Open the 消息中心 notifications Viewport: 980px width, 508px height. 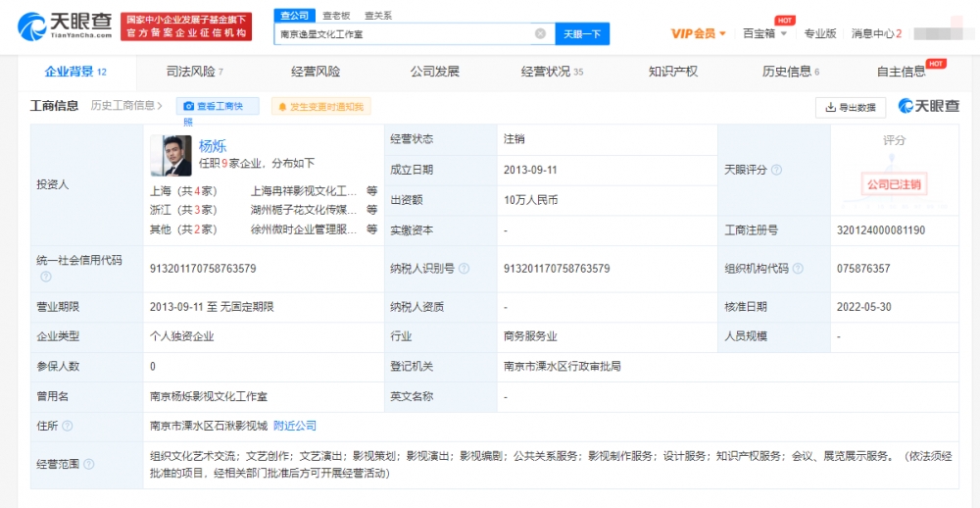click(876, 33)
